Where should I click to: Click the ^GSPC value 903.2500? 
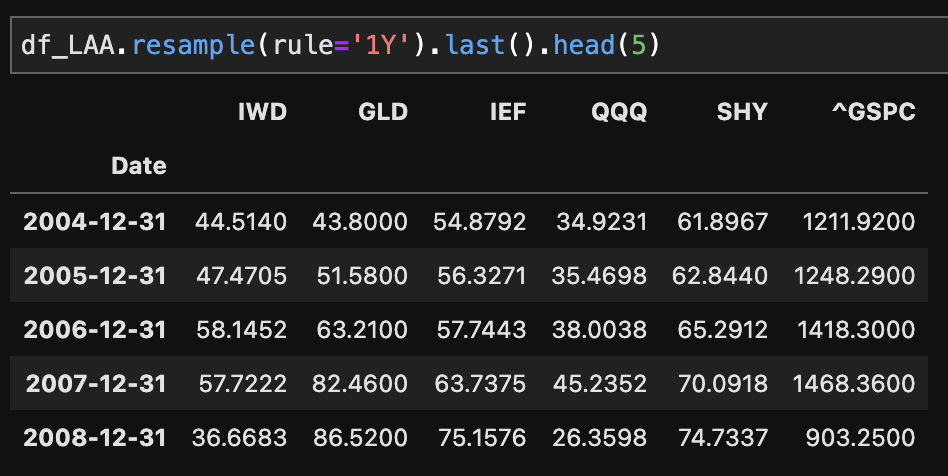click(x=860, y=437)
